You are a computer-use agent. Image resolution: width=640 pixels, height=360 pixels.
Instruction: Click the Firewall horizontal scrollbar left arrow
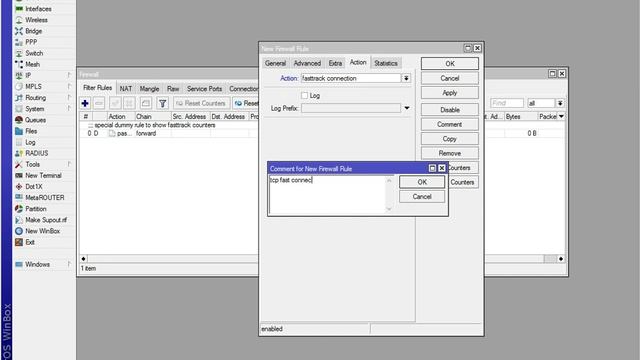[83, 259]
